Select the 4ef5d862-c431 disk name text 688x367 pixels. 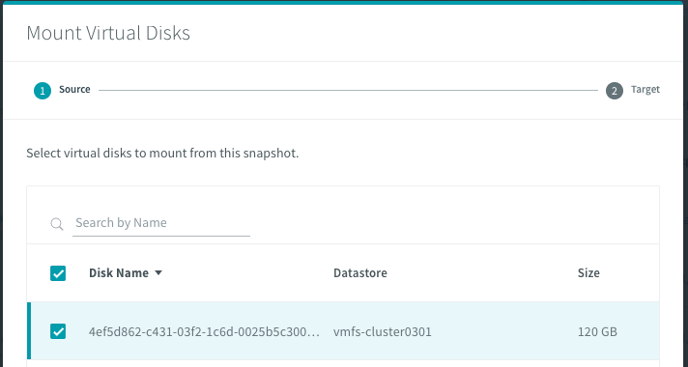coord(204,331)
